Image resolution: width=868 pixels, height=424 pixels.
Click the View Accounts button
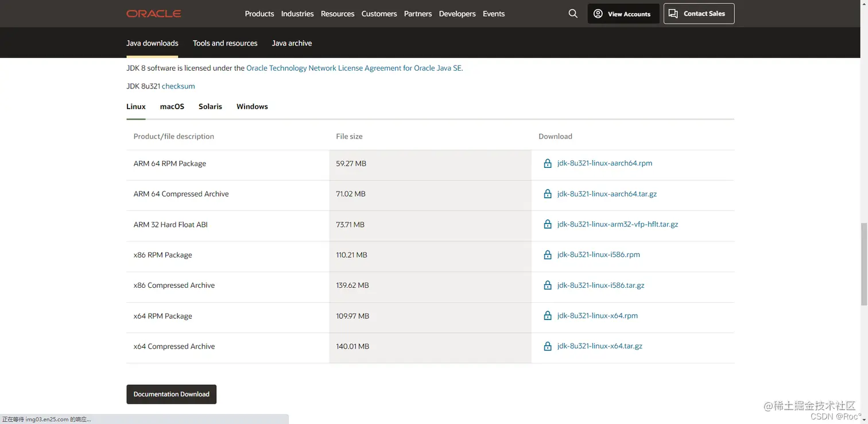click(x=623, y=14)
